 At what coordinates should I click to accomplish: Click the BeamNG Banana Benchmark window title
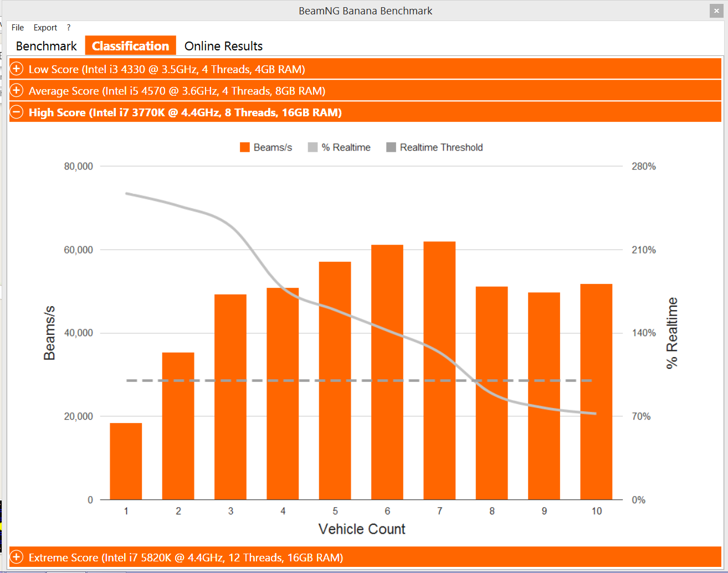[366, 11]
